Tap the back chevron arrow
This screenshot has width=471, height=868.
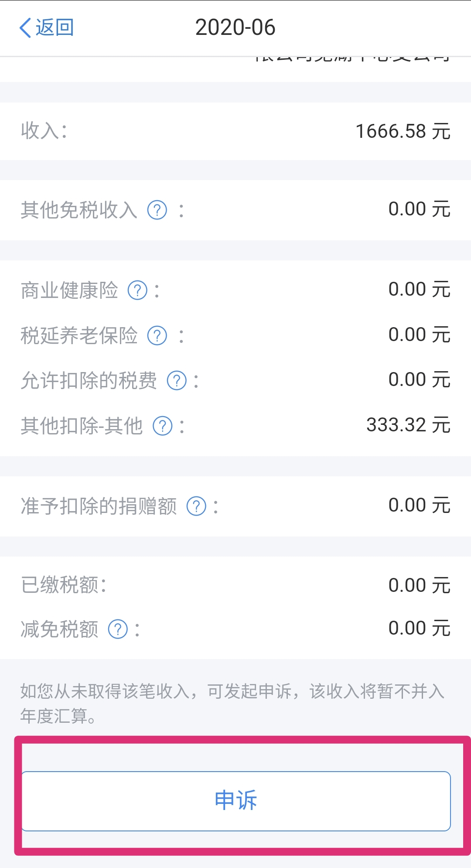(25, 28)
